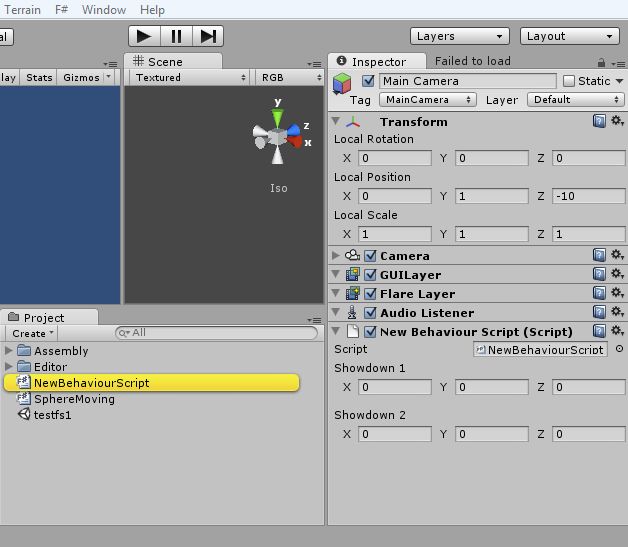
Task: Open the Help menu
Action: tap(152, 10)
